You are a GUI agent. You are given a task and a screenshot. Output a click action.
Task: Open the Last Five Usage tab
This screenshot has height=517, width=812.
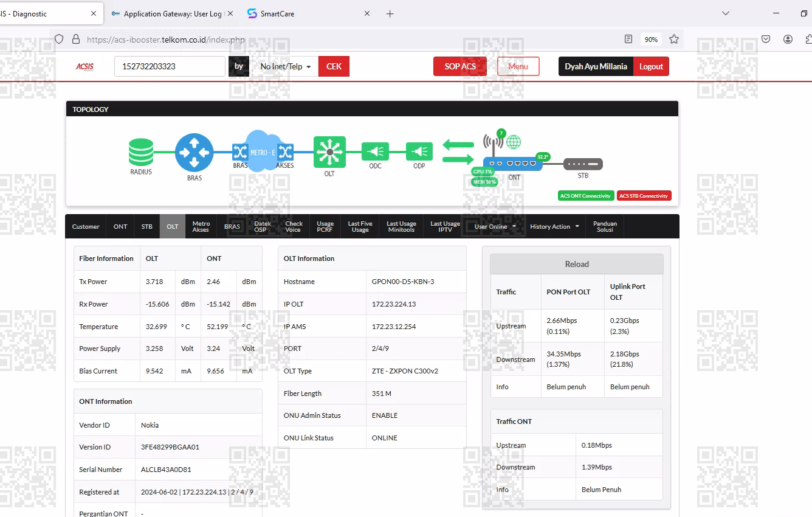[360, 226]
